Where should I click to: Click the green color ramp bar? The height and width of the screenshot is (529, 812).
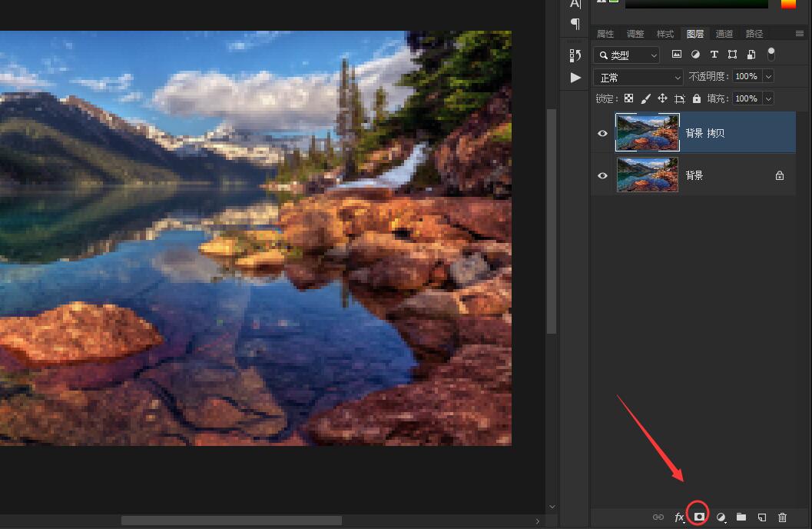[697, 4]
